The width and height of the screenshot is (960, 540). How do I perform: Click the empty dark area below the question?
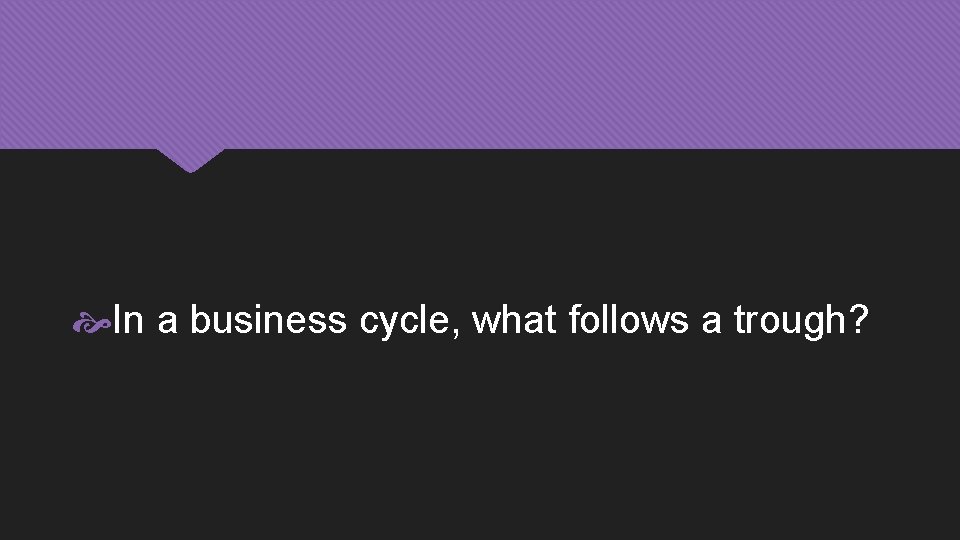pyautogui.click(x=480, y=450)
